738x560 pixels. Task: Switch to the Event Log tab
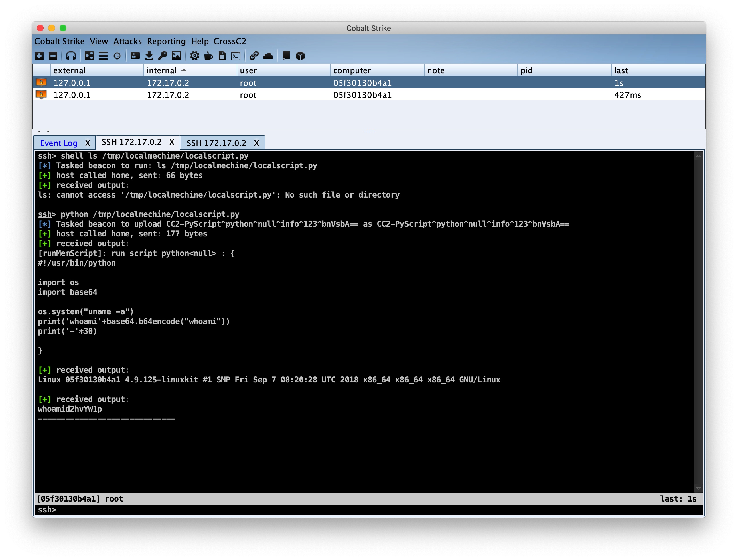59,143
